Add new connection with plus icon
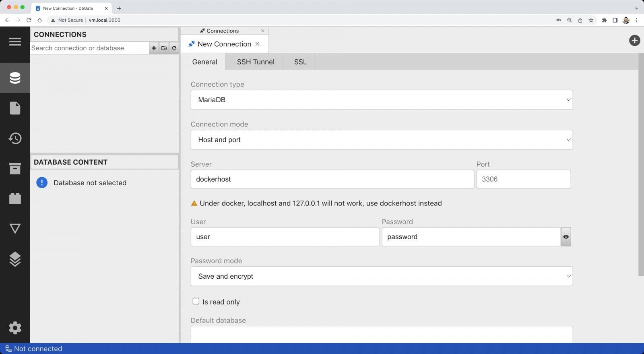This screenshot has width=644, height=354. 154,48
